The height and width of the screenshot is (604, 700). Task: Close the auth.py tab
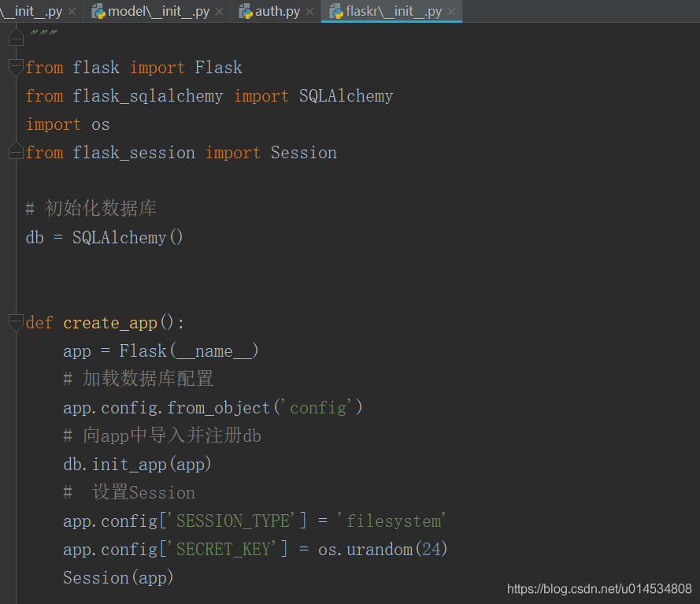click(x=309, y=12)
